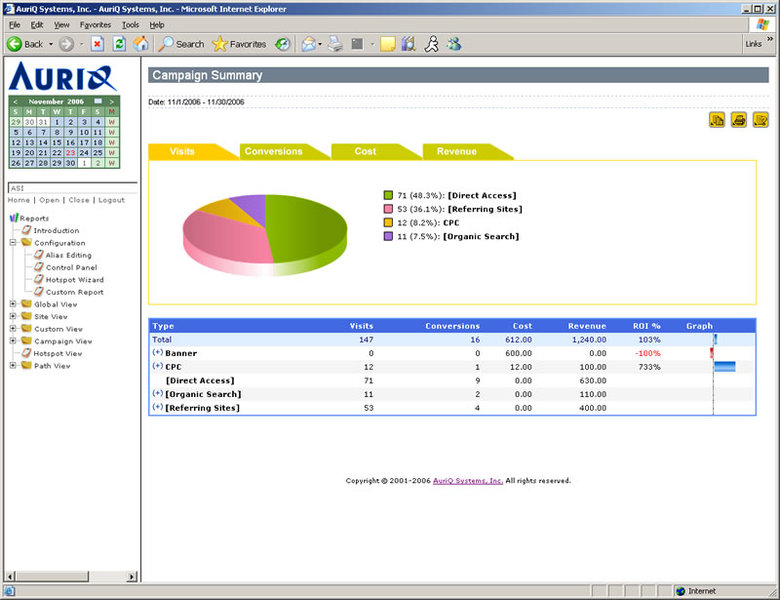Click the yellow Discuss note toolbar icon
Screen dimensions: 780x600
click(388, 44)
